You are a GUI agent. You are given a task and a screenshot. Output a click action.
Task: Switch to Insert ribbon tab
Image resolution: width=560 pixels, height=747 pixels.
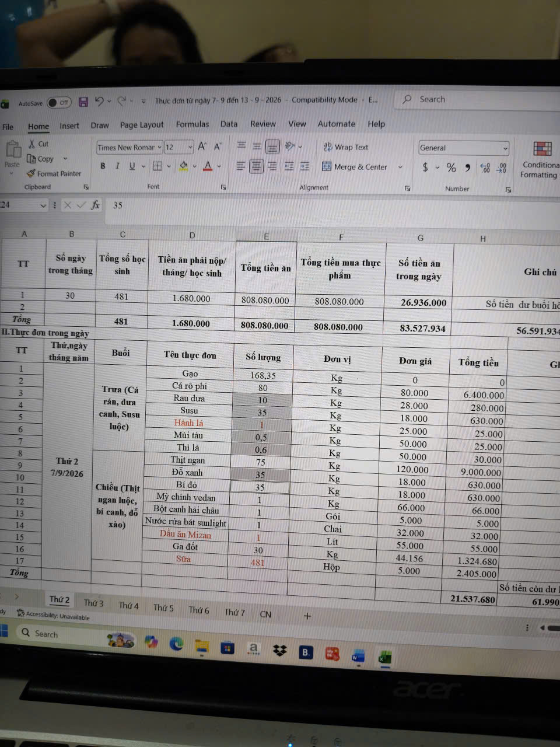tap(69, 125)
